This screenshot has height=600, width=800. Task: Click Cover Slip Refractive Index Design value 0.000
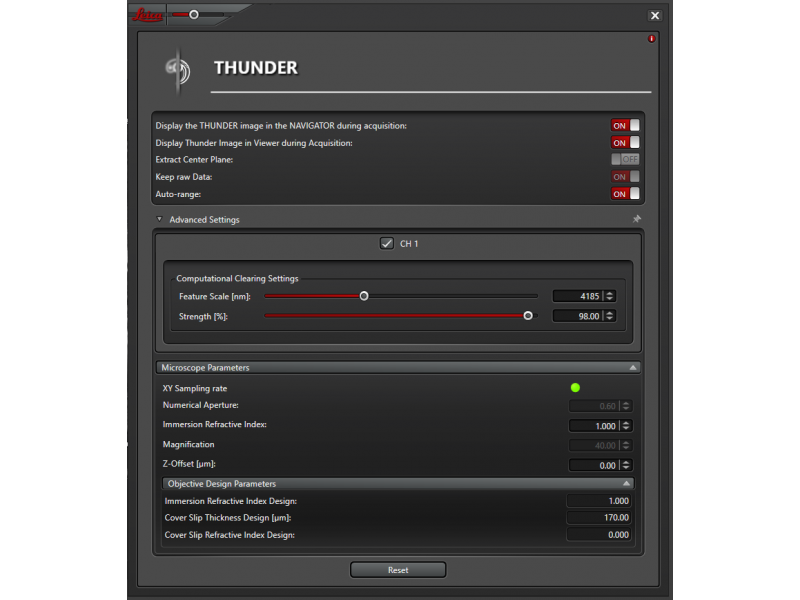pyautogui.click(x=599, y=535)
